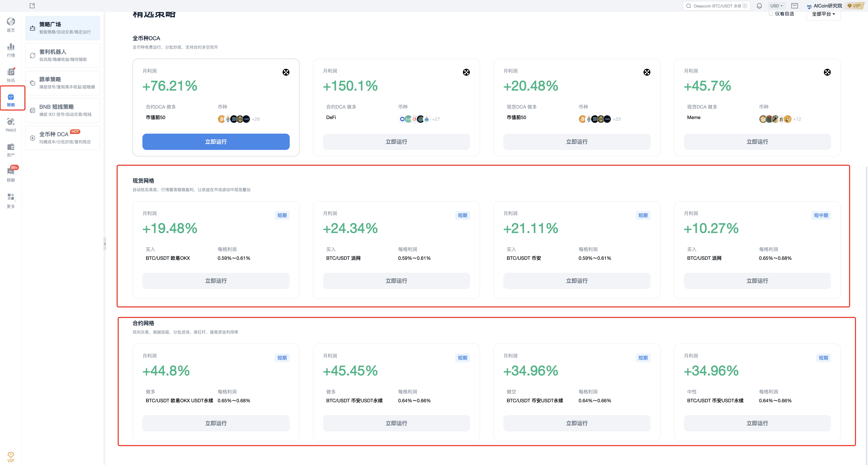
Task: Focus the Deepcoin BTC/USDT search field
Action: (x=716, y=6)
